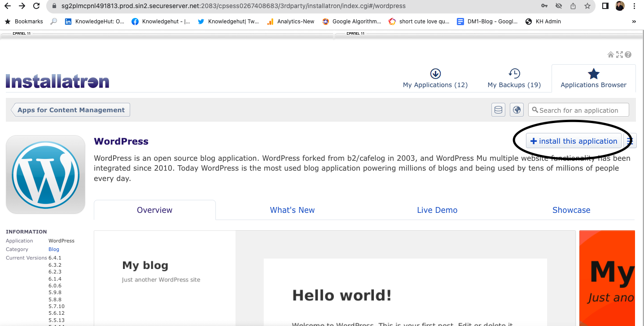Select the Overview tab
The image size is (644, 326).
(155, 210)
